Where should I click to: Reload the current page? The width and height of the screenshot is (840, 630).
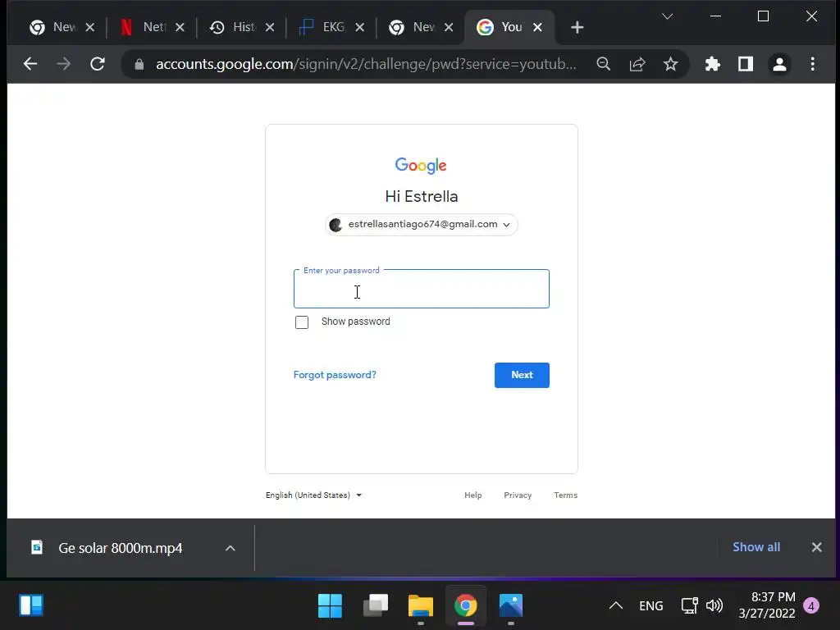pyautogui.click(x=98, y=64)
